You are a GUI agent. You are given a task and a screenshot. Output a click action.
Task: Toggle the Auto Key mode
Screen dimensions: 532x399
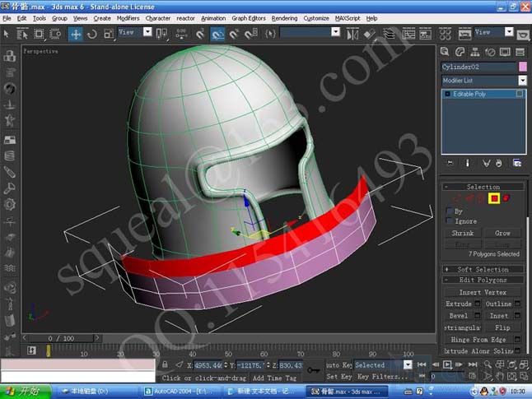tap(339, 365)
